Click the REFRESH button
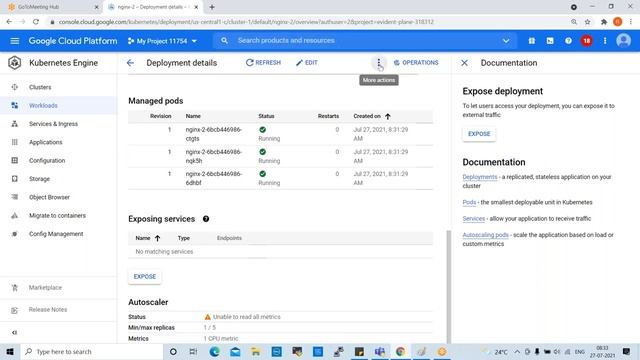 pyautogui.click(x=263, y=62)
